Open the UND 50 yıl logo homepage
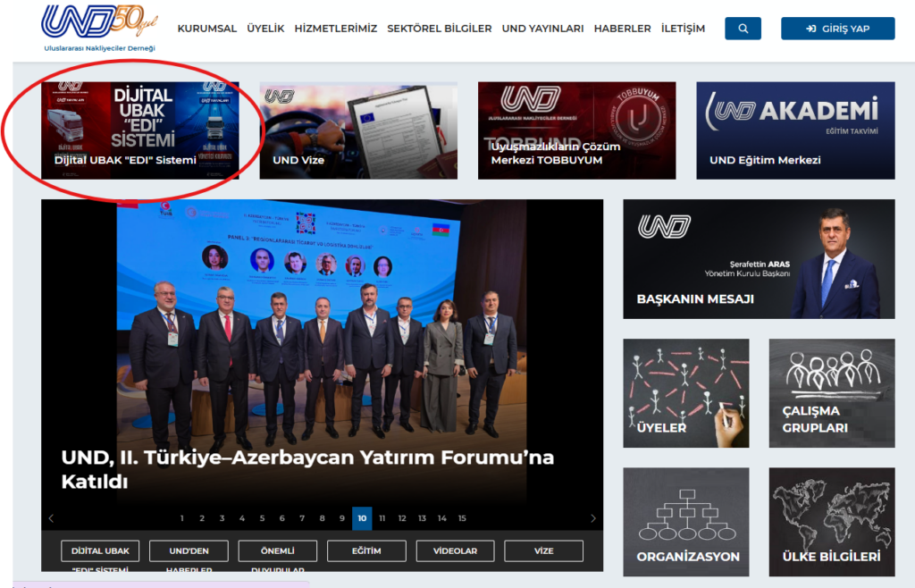Screen dimensions: 915x588 100,28
